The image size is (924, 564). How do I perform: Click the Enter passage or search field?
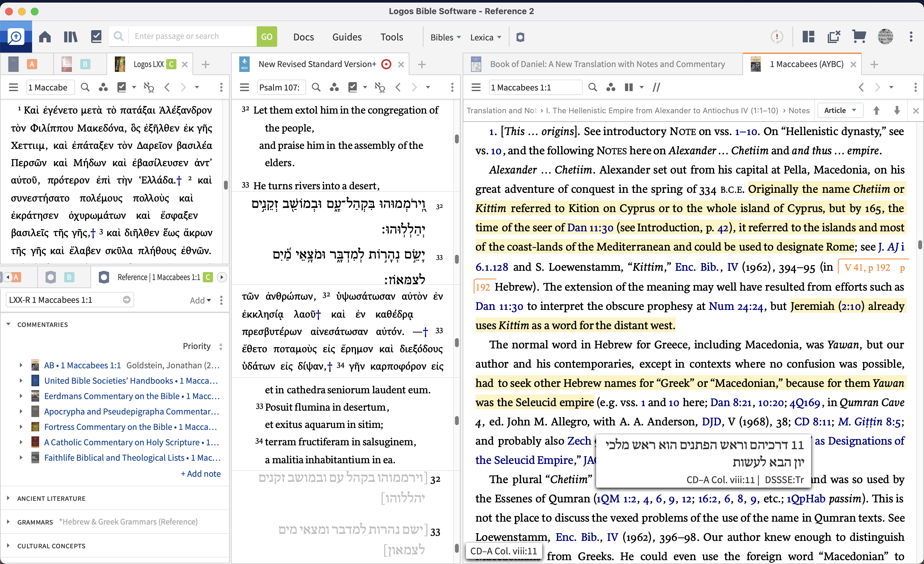193,37
